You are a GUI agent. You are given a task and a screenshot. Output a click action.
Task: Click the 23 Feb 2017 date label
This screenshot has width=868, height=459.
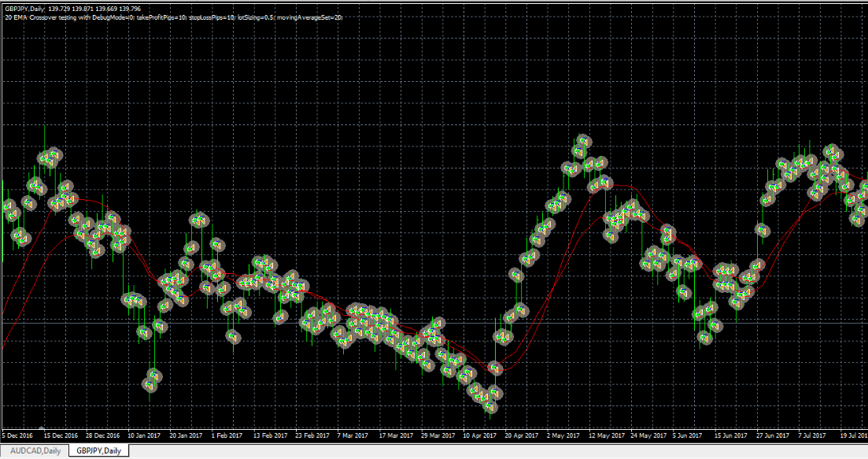[x=312, y=435]
